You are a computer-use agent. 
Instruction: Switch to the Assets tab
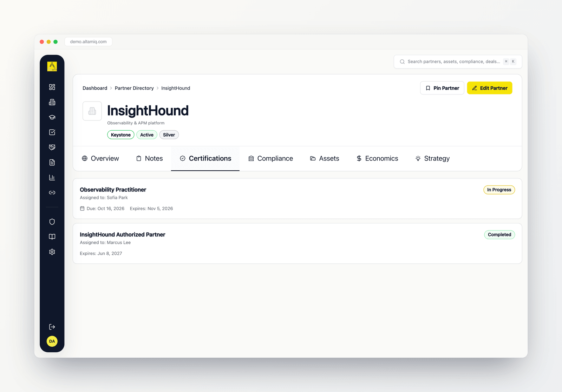point(325,158)
